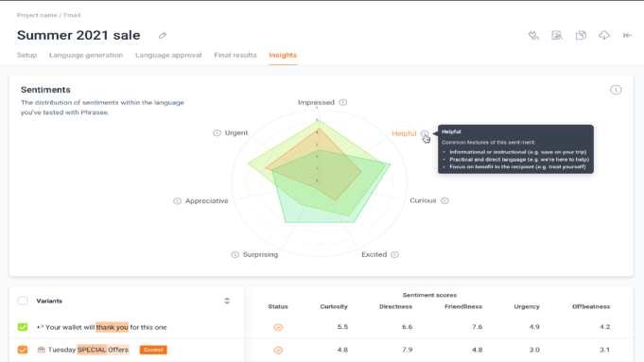Click the Curious sentiment label
Screen dimensions: 644x362
[423, 200]
